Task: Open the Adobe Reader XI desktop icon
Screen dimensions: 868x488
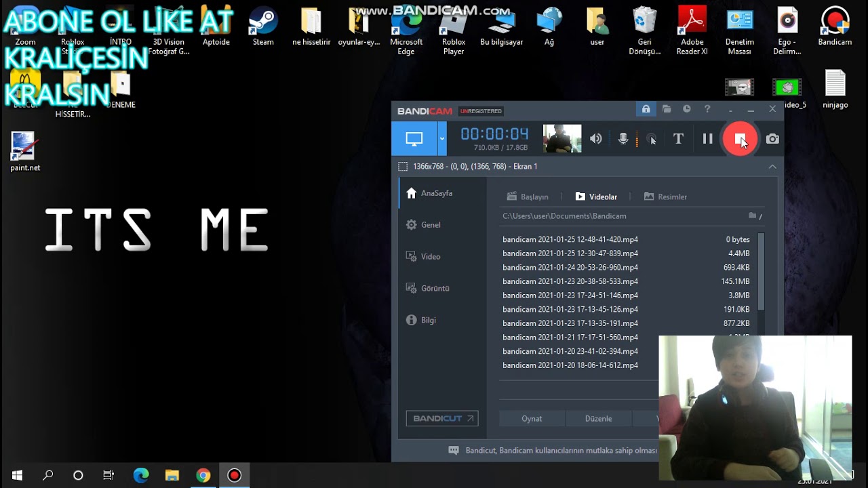Action: tap(692, 31)
